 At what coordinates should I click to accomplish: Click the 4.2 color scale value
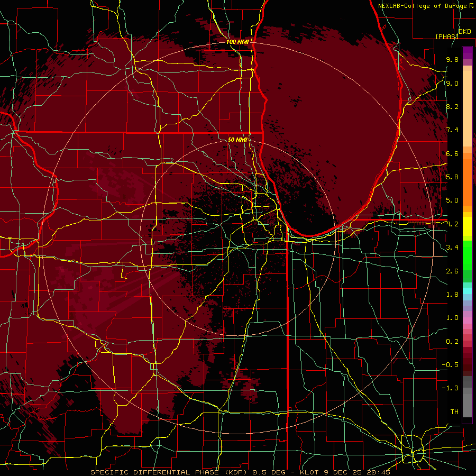[x=452, y=224]
